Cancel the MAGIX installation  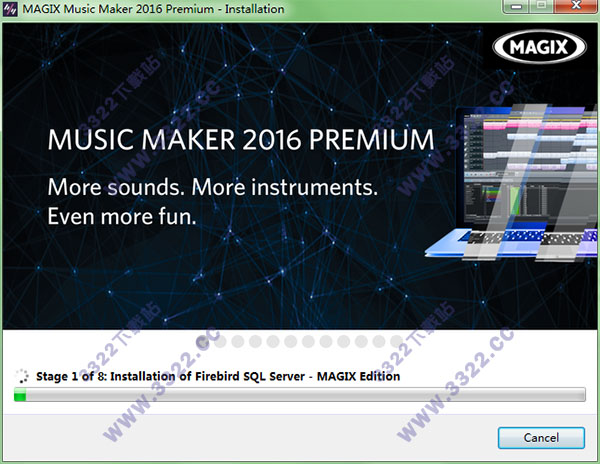[x=541, y=438]
